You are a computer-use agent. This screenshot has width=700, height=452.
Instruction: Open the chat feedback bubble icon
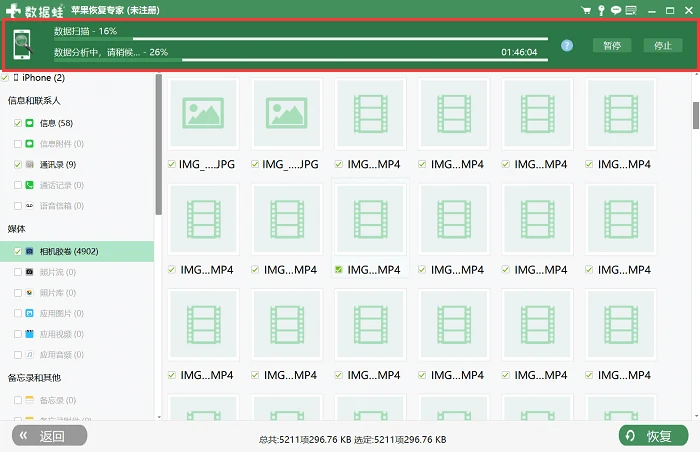[616, 10]
